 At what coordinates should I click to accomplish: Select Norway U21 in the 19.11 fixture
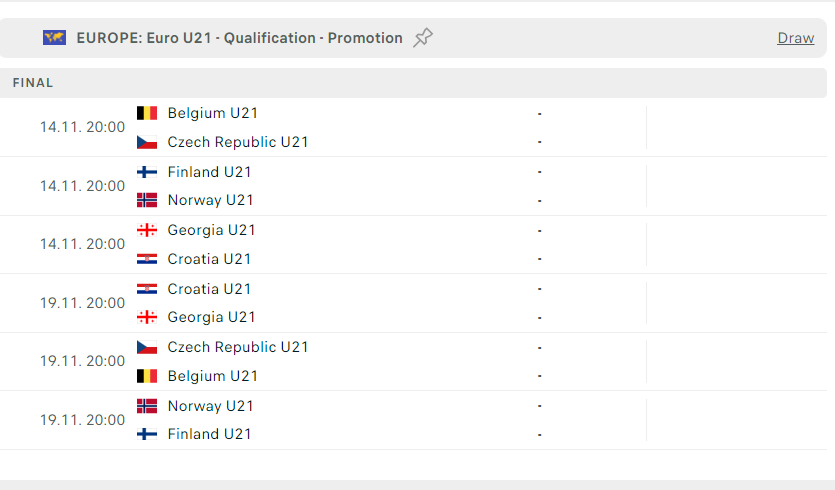coord(210,406)
